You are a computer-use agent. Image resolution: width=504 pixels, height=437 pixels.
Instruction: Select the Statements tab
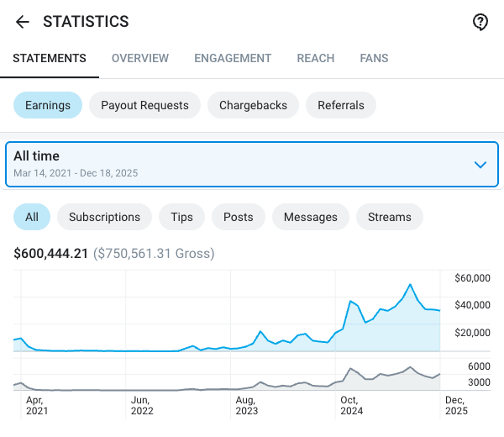click(50, 59)
